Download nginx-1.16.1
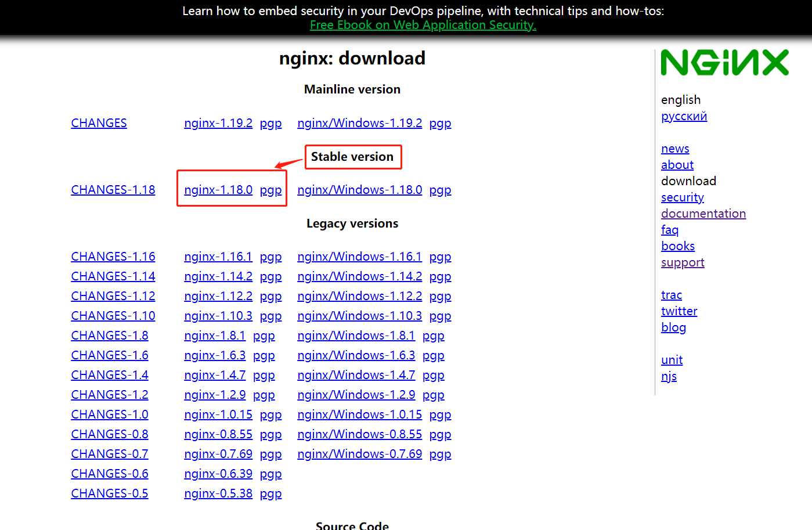This screenshot has height=530, width=812. [x=218, y=257]
